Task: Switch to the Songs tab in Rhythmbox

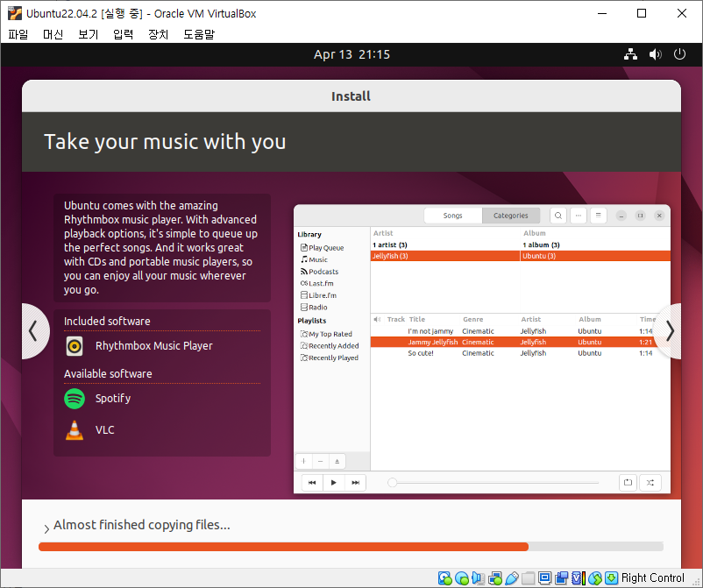Action: click(453, 216)
